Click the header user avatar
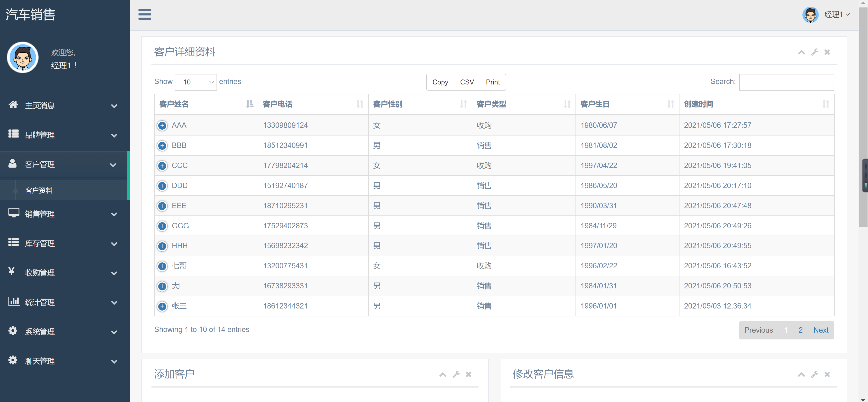 pyautogui.click(x=810, y=15)
